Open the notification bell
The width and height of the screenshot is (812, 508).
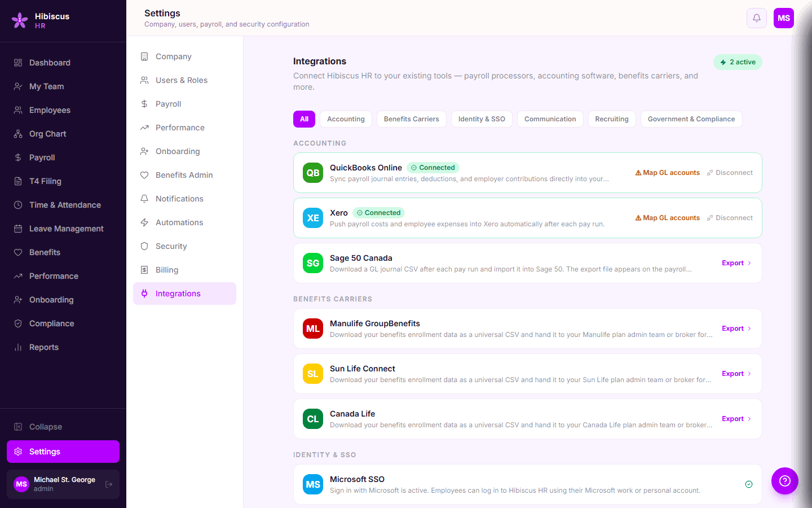click(x=756, y=18)
